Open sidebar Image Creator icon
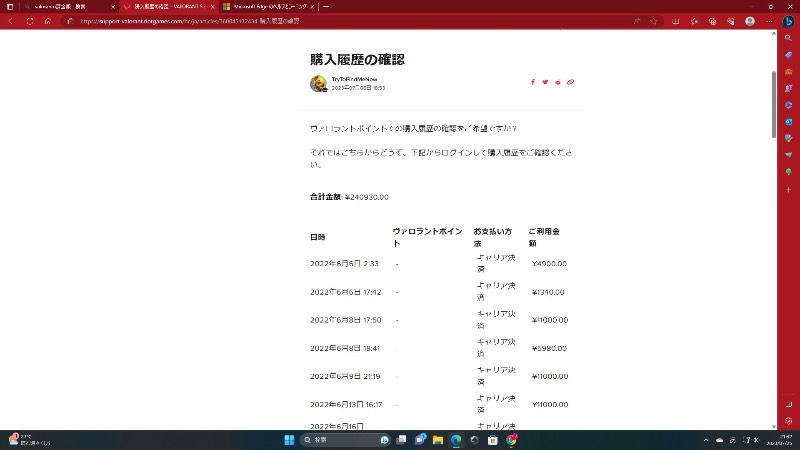Viewport: 800px width, 450px height. pos(788,138)
